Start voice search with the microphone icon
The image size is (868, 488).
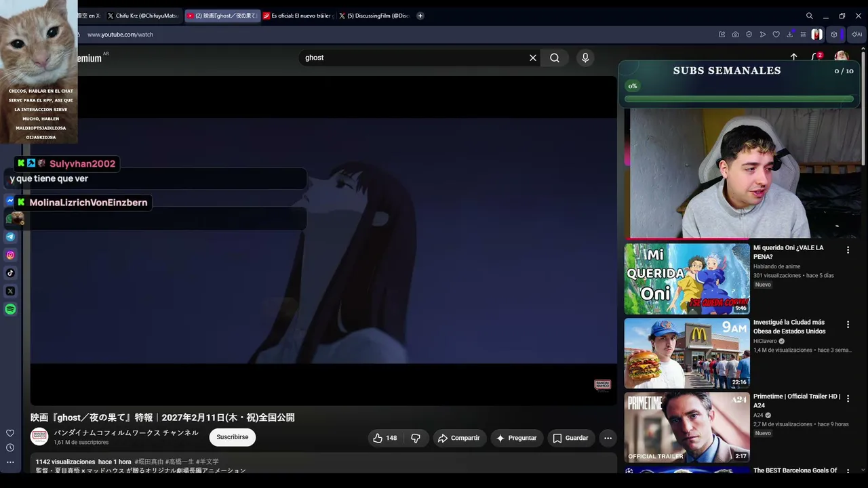click(585, 58)
